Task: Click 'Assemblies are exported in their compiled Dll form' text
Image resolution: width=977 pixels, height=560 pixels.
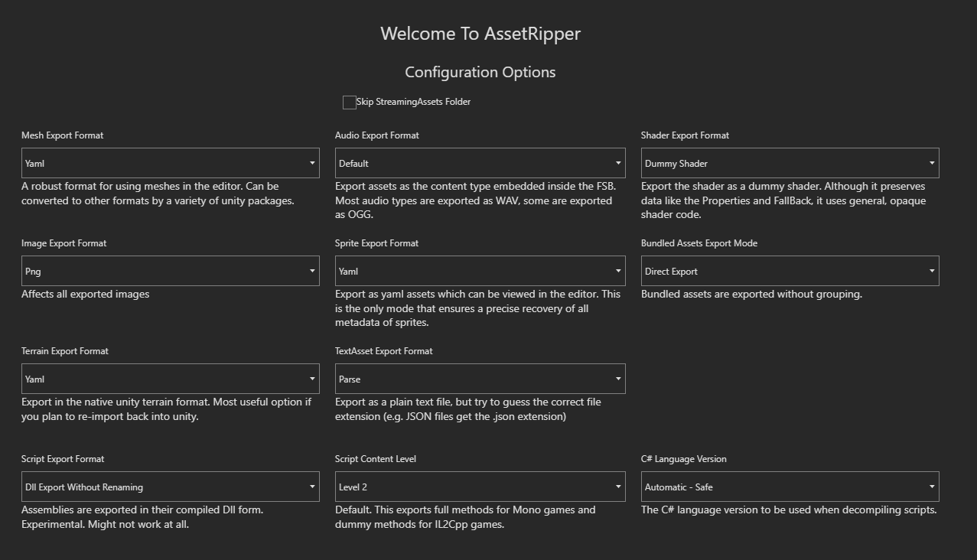Action: (x=142, y=517)
